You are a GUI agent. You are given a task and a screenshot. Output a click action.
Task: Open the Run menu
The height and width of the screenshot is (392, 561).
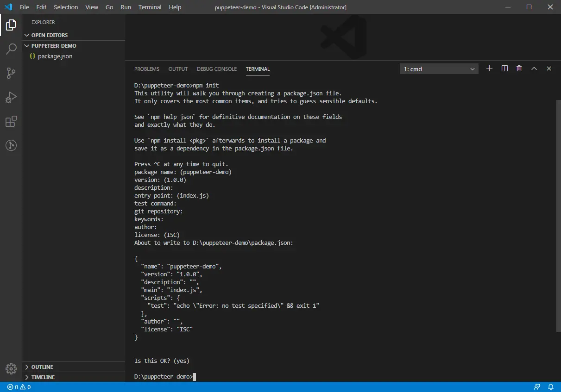click(x=126, y=7)
